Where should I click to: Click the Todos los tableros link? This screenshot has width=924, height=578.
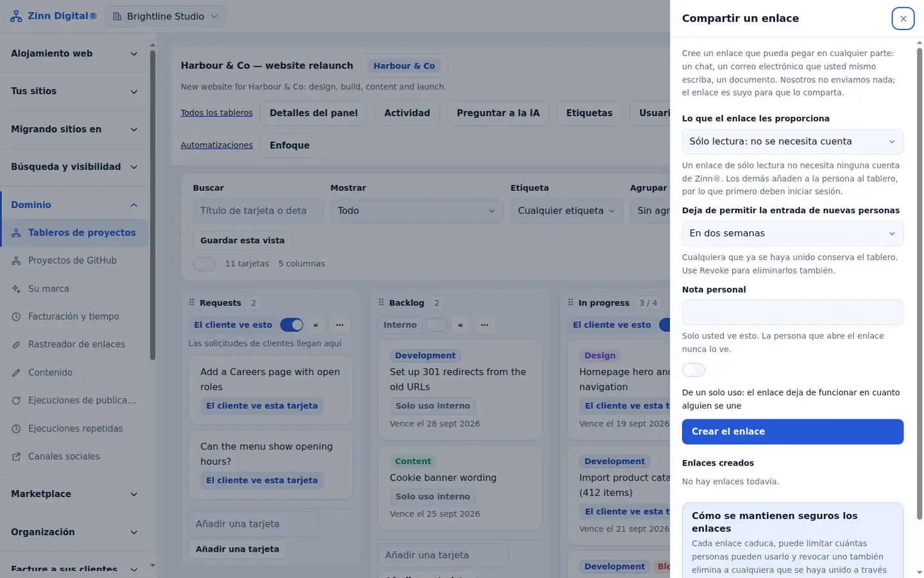(217, 113)
